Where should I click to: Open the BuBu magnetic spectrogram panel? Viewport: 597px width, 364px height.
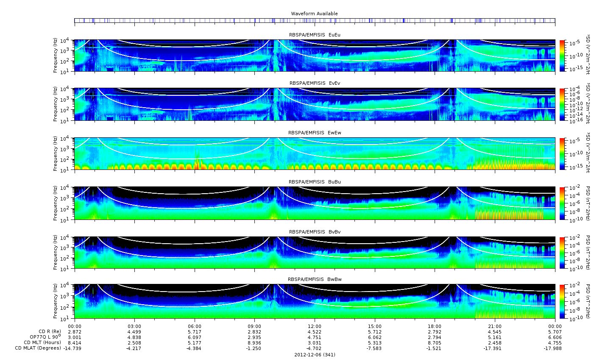click(315, 203)
